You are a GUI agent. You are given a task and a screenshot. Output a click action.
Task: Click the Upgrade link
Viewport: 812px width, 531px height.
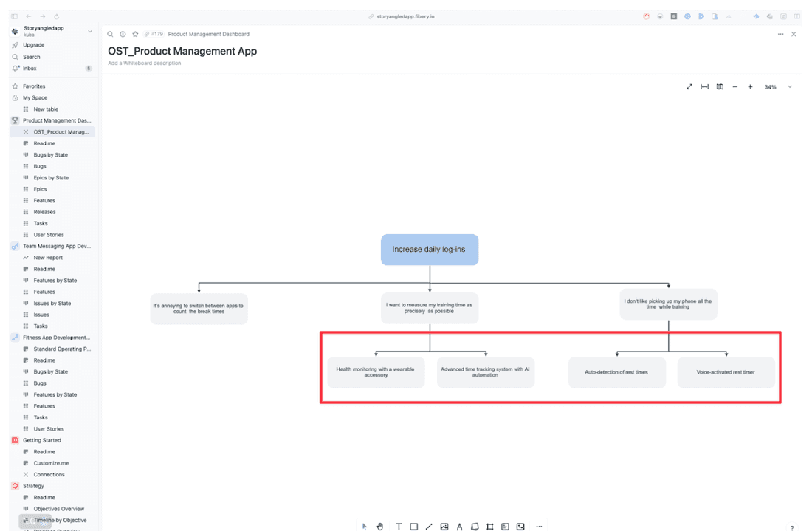pyautogui.click(x=33, y=45)
